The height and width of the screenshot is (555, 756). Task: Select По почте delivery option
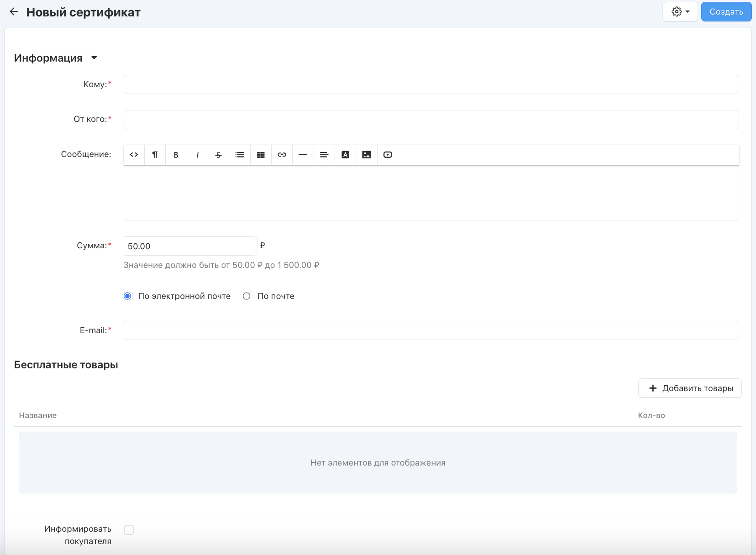point(247,296)
